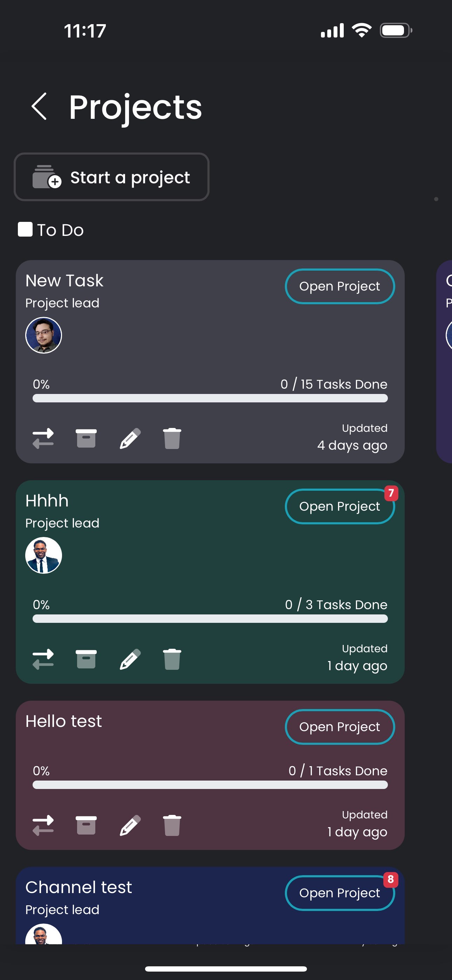The height and width of the screenshot is (980, 452).
Task: Tap the 0 / 3 Tasks Done label
Action: coord(336,605)
